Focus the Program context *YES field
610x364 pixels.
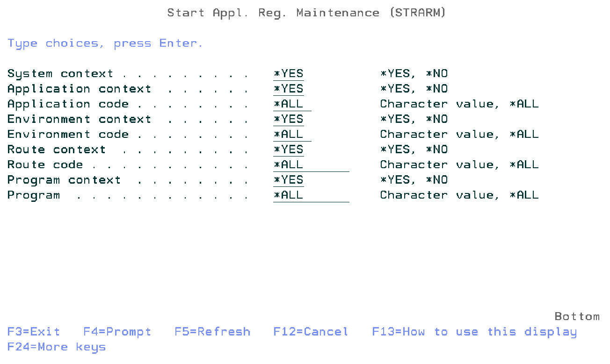coord(289,180)
